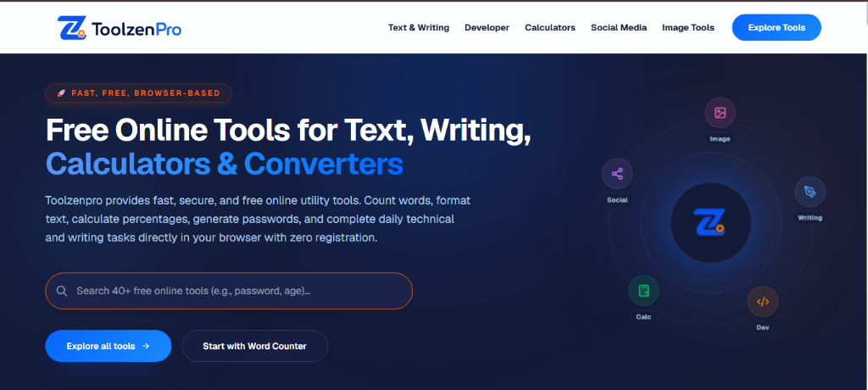Open the Calculators menu

pyautogui.click(x=550, y=28)
